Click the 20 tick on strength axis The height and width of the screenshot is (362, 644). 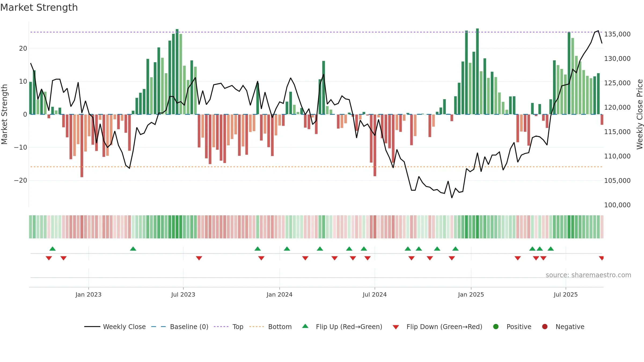tap(23, 49)
